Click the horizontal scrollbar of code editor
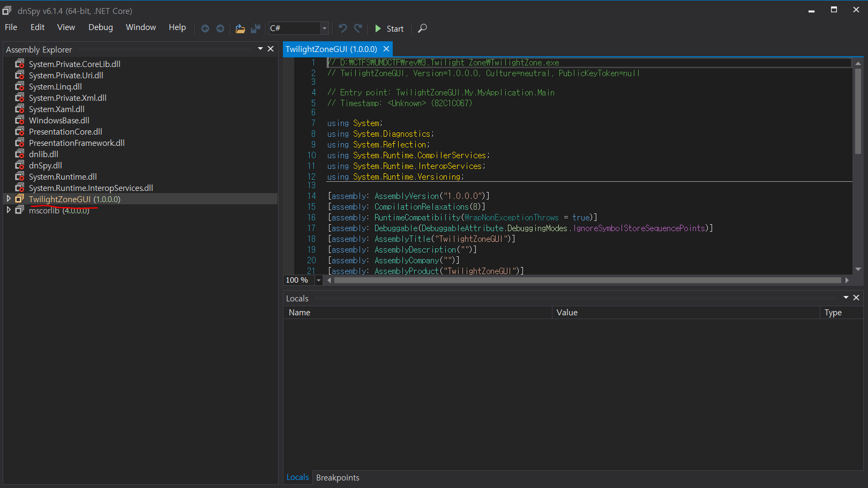 point(587,280)
